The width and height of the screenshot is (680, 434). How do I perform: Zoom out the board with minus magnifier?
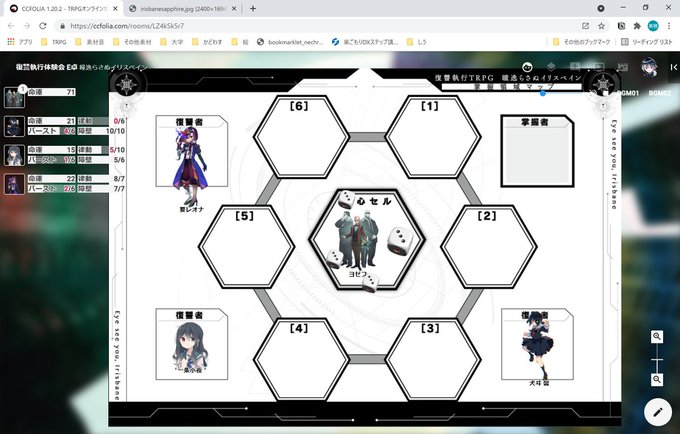657,379
